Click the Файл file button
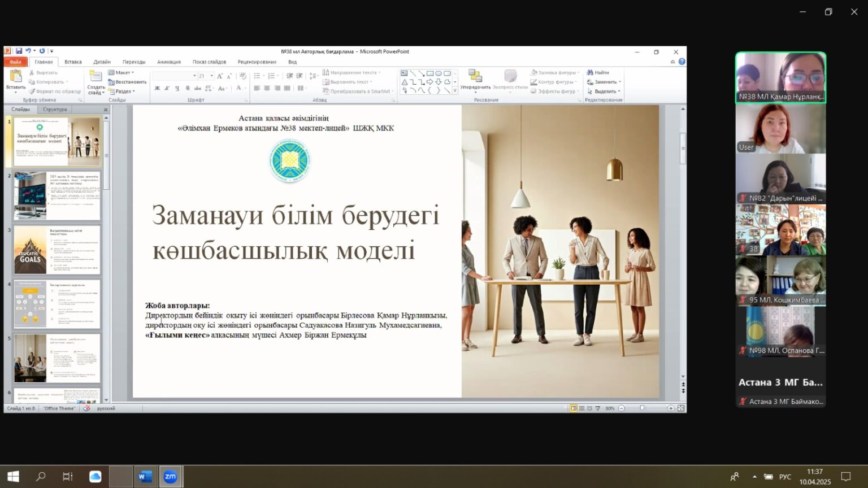Image resolution: width=868 pixels, height=488 pixels. [15, 62]
